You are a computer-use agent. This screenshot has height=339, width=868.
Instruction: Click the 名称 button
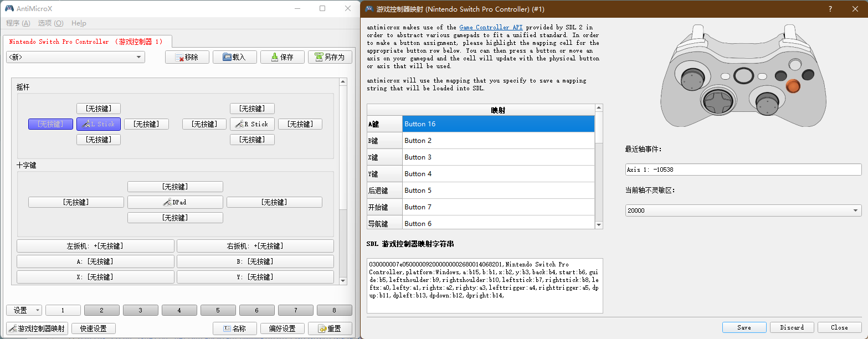[x=234, y=328]
